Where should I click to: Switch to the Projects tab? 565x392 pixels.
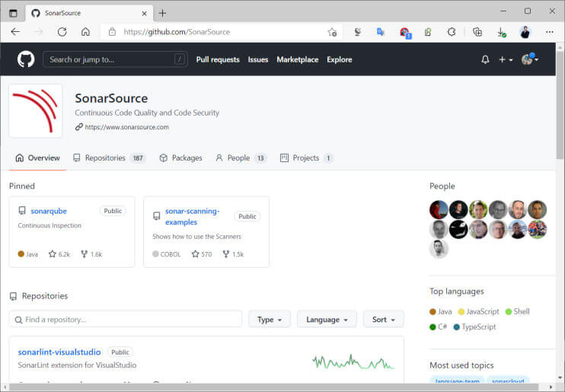pyautogui.click(x=306, y=158)
